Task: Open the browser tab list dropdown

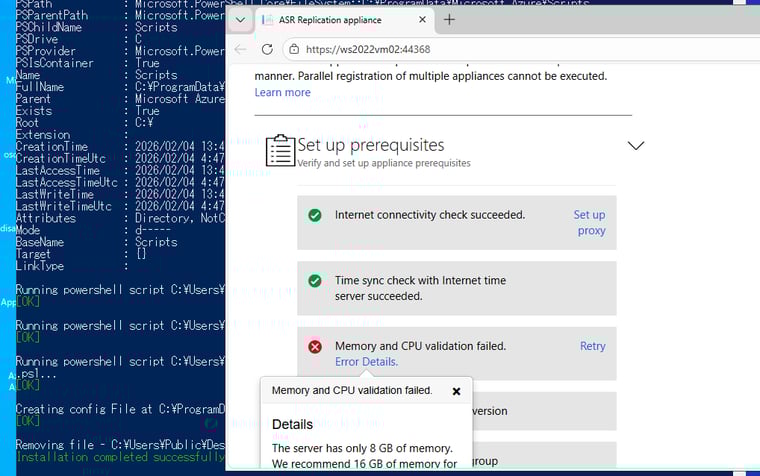Action: click(x=240, y=20)
